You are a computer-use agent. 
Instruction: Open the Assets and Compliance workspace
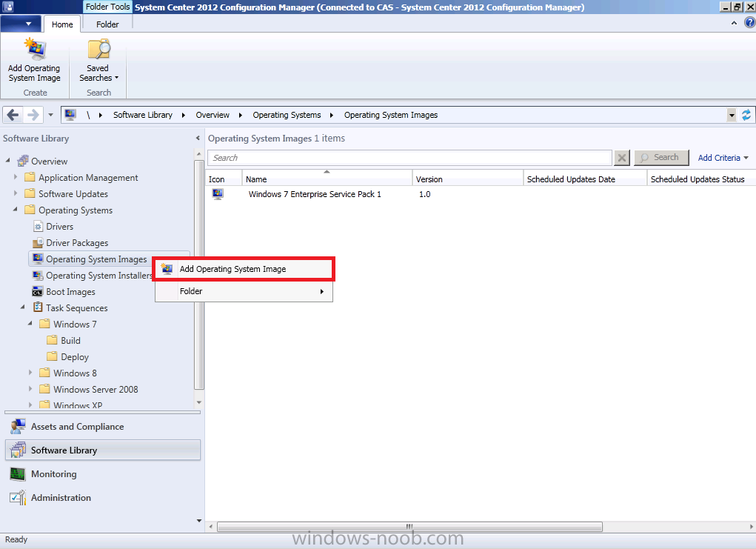(x=103, y=427)
